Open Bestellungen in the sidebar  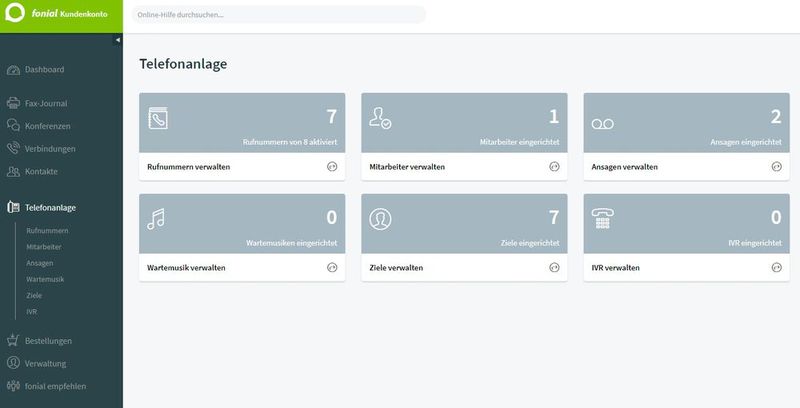(x=48, y=341)
